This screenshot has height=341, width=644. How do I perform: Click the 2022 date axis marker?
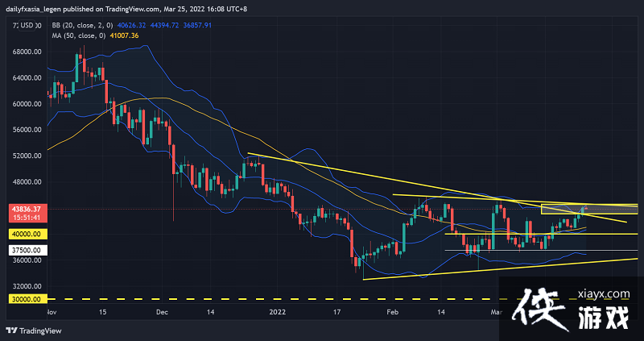pyautogui.click(x=276, y=313)
